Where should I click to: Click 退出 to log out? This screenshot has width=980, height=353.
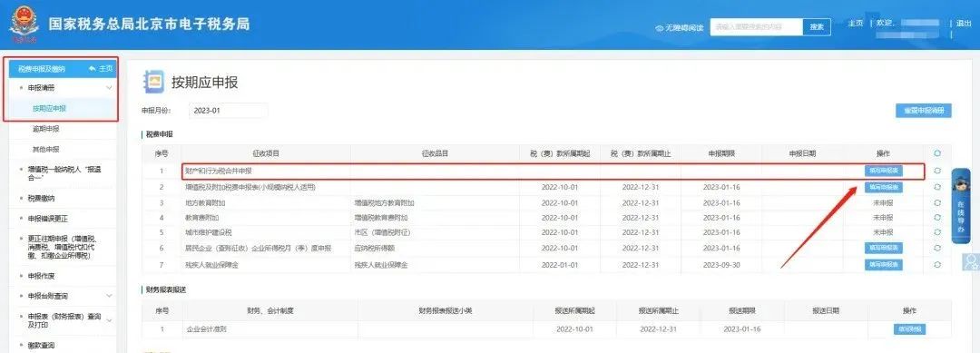tap(963, 23)
